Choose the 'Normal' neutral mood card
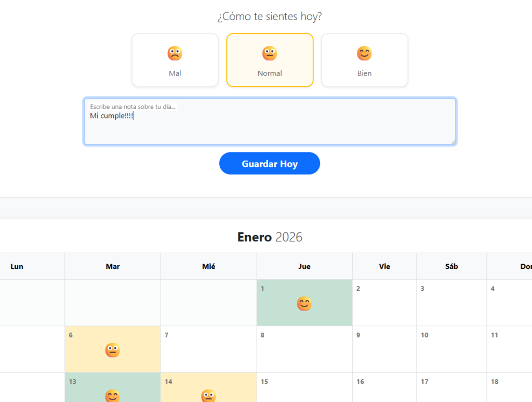Viewport: 532px width, 402px height. 270,60
